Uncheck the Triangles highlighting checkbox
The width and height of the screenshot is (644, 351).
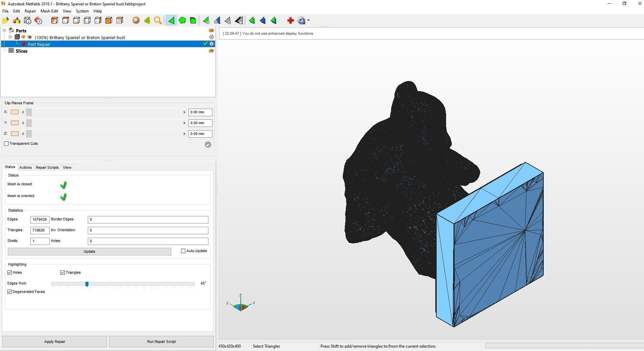(x=62, y=273)
